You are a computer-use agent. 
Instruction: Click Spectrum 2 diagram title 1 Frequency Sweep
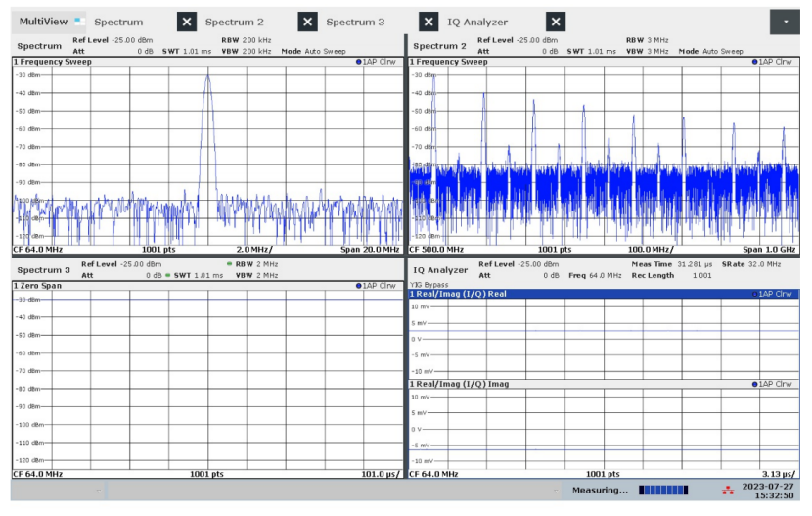pos(448,62)
